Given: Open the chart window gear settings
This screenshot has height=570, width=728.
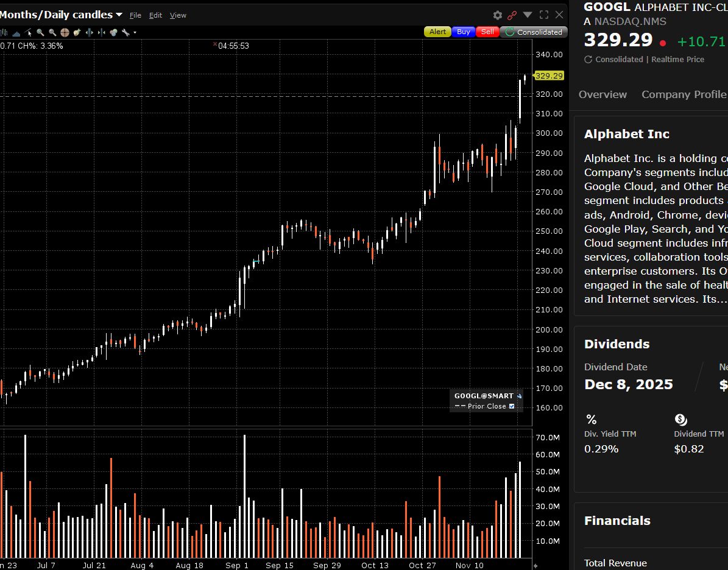Looking at the screenshot, I should (x=498, y=15).
